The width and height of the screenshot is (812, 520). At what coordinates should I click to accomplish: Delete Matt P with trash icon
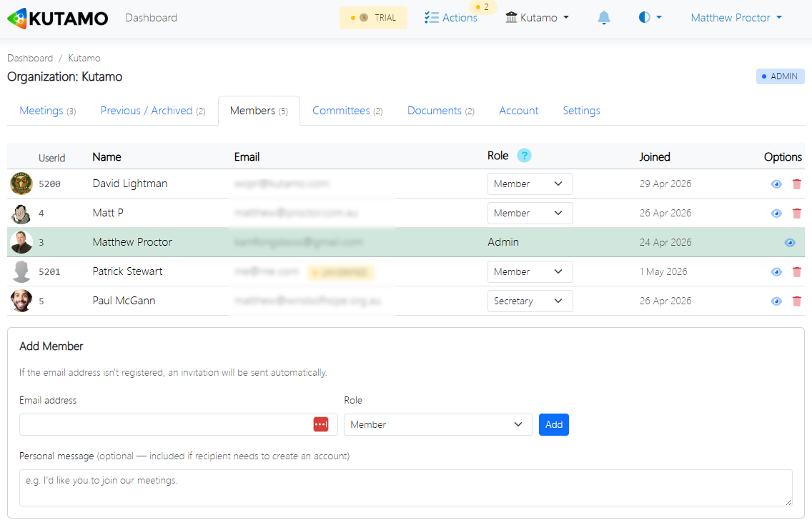797,213
